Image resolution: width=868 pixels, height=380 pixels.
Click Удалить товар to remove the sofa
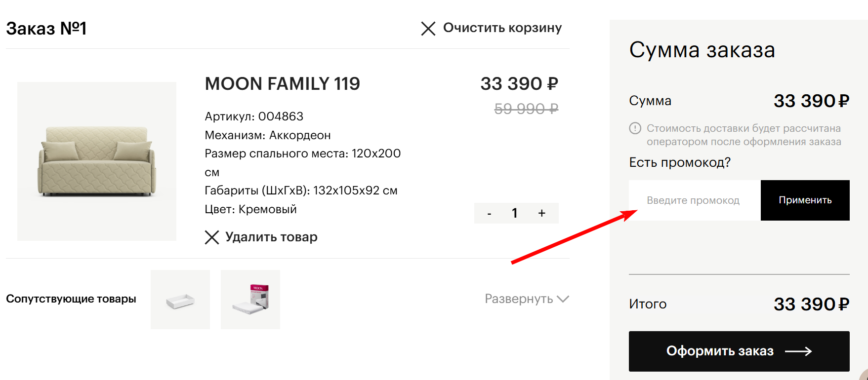271,237
